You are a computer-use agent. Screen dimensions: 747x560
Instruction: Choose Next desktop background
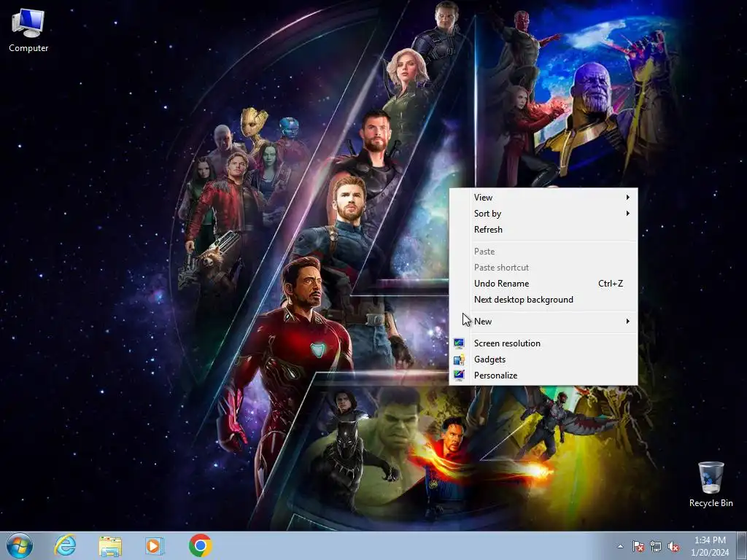543,300
